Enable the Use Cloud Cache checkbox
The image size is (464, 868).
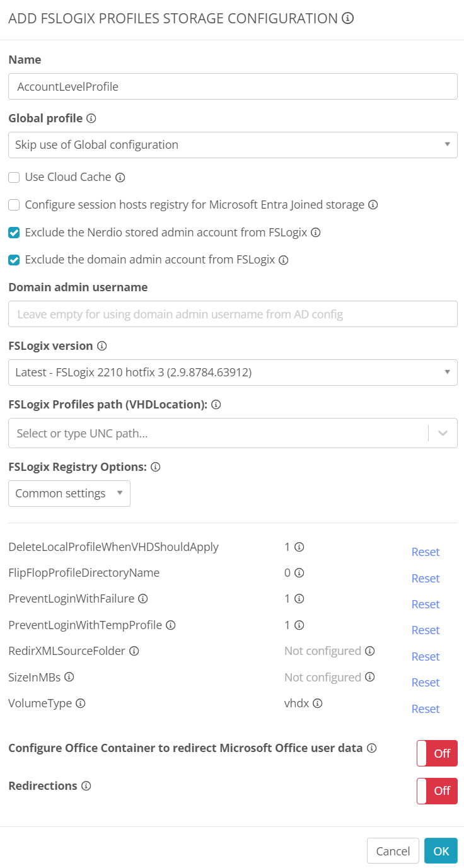(14, 178)
